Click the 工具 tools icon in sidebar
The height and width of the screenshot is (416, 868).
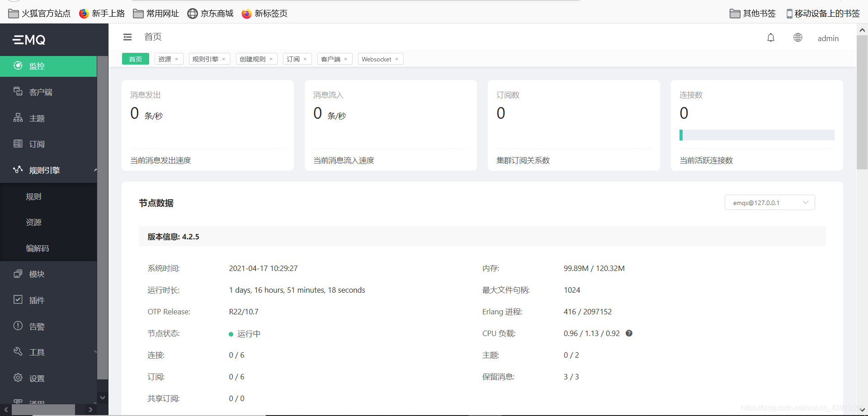[18, 351]
